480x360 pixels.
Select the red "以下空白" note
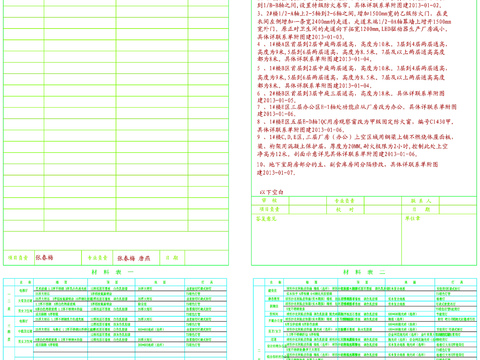(271, 192)
